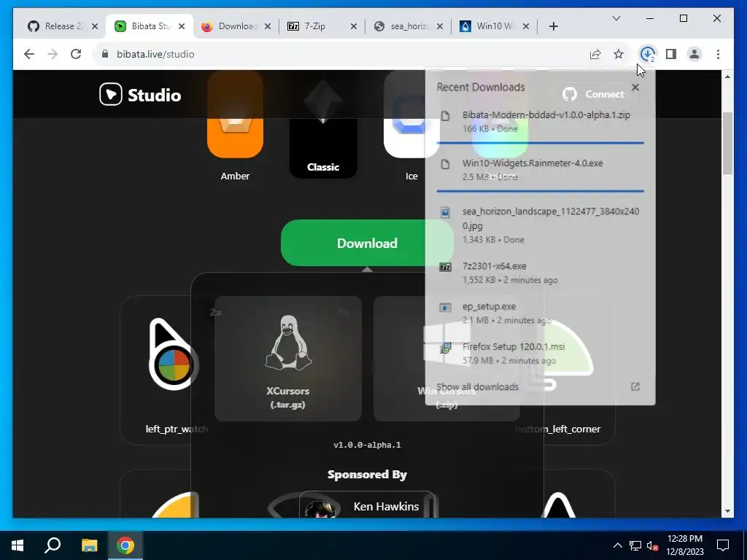Image resolution: width=747 pixels, height=560 pixels.
Task: Open ep_setup.exe download entry
Action: (541, 313)
